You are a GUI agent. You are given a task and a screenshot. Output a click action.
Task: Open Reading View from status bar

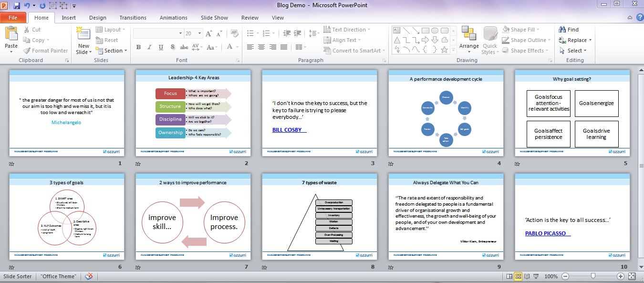tap(528, 276)
